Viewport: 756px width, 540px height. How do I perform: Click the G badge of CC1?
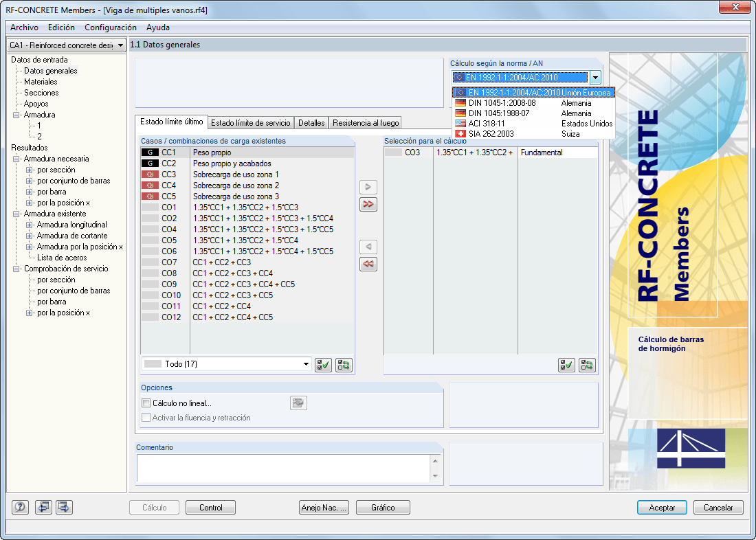tap(150, 153)
